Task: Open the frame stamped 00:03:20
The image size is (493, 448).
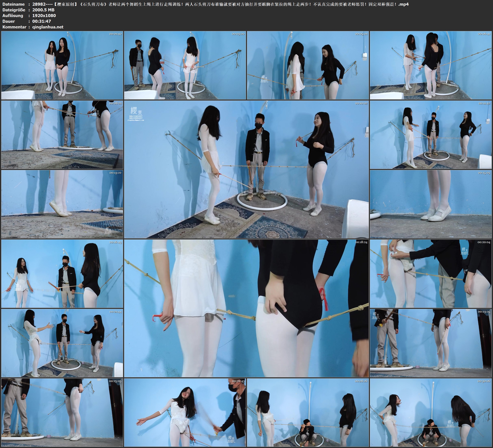Action: click(185, 65)
